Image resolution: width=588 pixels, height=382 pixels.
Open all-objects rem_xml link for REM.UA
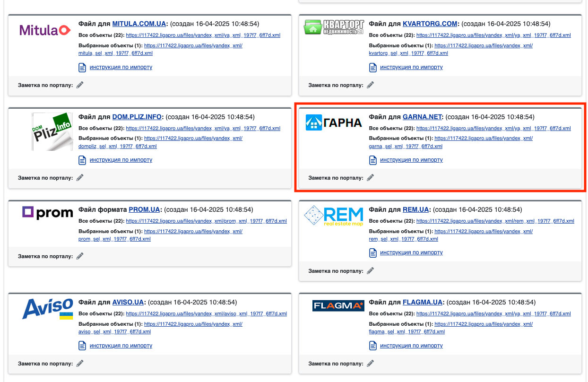coord(495,221)
